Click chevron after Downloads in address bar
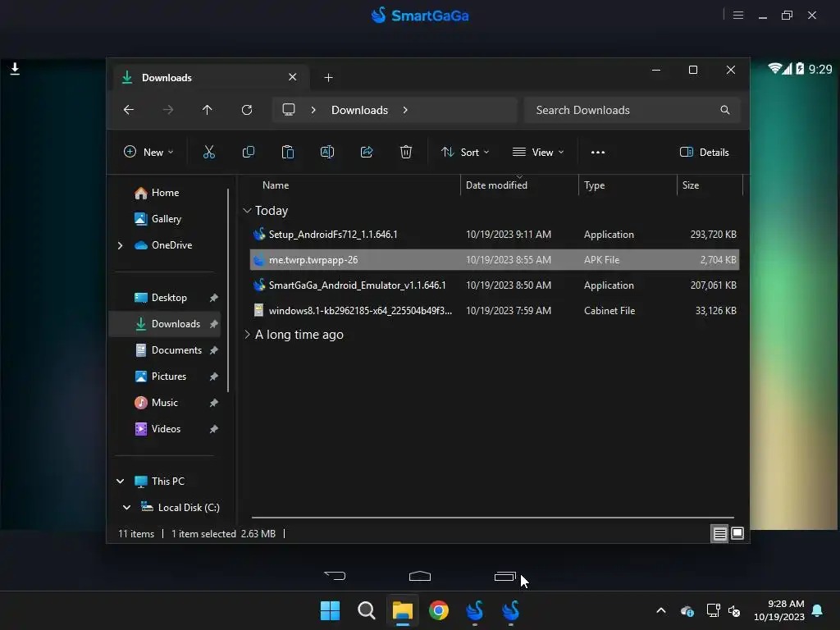The image size is (840, 630). (405, 110)
